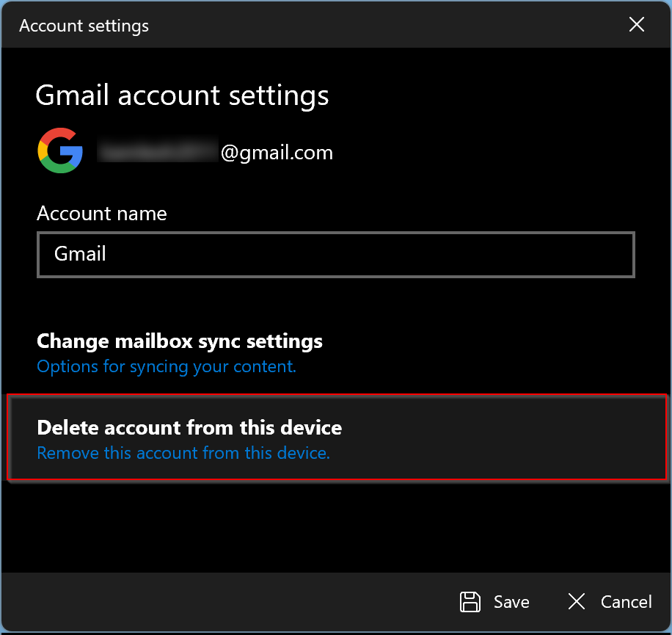Screen dimensions: 672x635
Task: Open Options for syncing your content
Action: click(166, 366)
